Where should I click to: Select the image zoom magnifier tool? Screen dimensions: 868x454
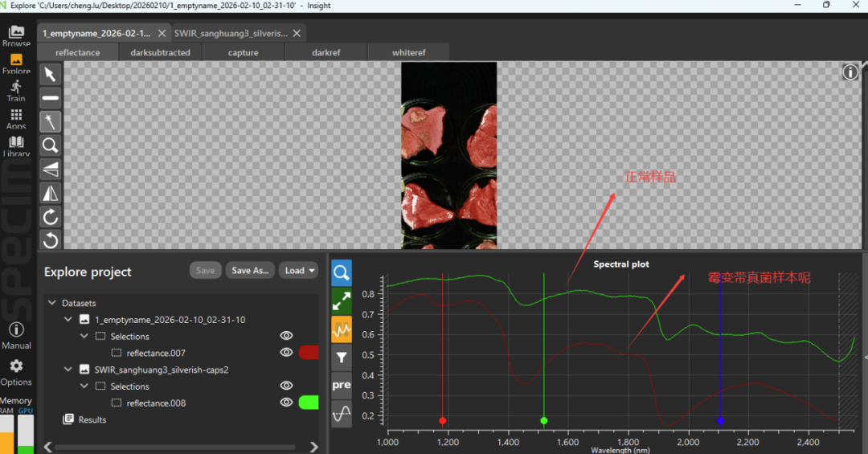51,145
